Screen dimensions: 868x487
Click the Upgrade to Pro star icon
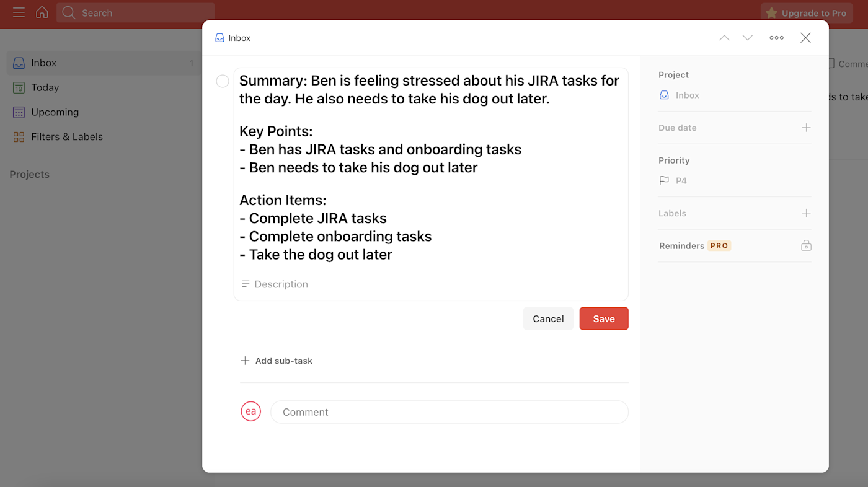771,13
